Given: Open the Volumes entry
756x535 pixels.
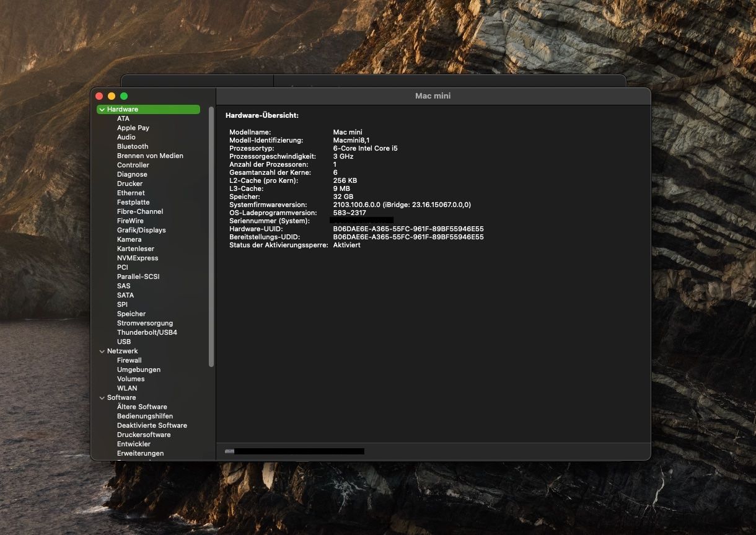Looking at the screenshot, I should (131, 379).
